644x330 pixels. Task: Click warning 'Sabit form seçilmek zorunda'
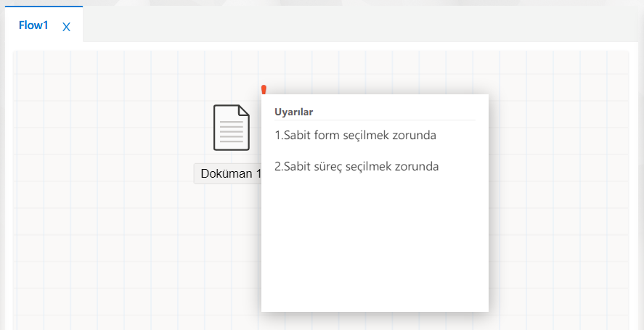pos(355,135)
